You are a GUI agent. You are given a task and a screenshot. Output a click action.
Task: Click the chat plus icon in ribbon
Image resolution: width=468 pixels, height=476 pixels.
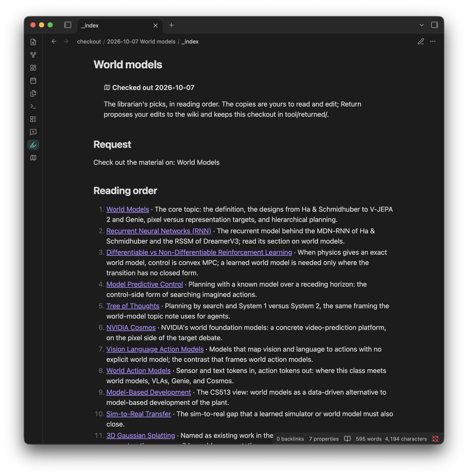point(33,132)
